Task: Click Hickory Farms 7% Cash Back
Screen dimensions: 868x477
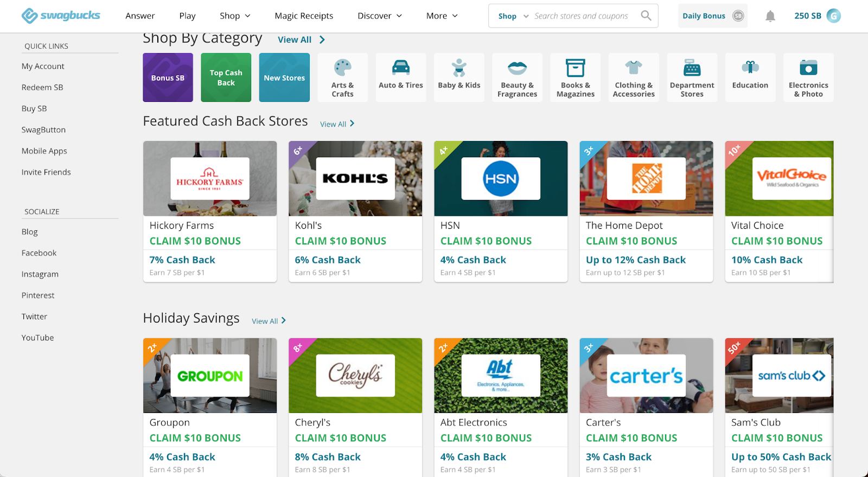Action: point(182,260)
